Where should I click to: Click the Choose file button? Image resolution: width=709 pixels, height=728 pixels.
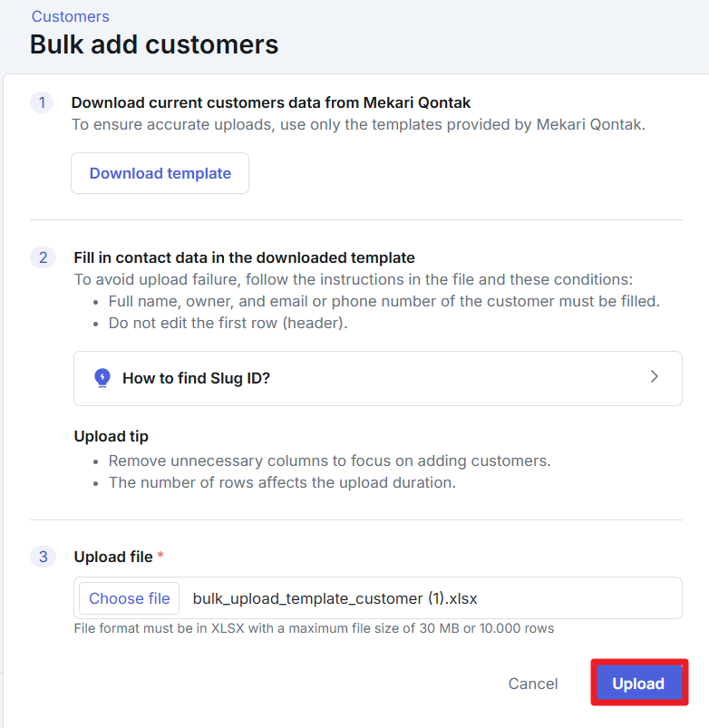(129, 598)
